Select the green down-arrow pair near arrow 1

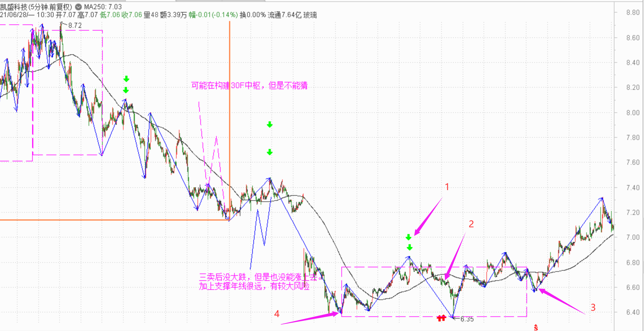409,242
